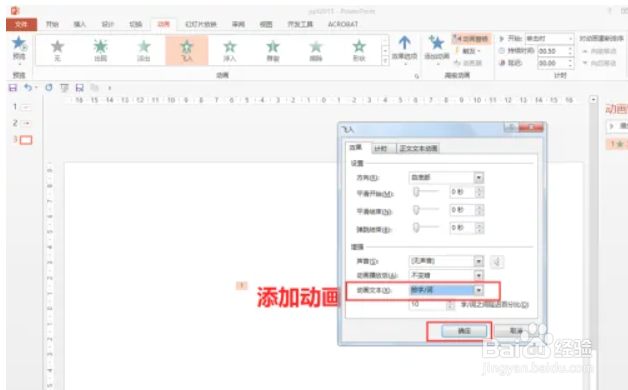Switch to the Design (设计) ribbon tab
Image resolution: width=628 pixels, height=390 pixels.
[x=108, y=24]
